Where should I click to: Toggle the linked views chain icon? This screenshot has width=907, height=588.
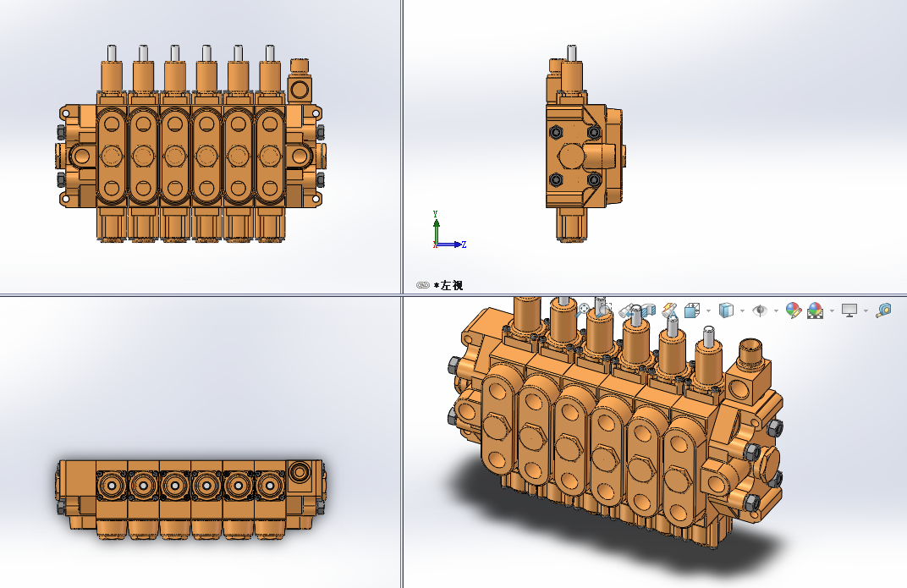pos(423,285)
